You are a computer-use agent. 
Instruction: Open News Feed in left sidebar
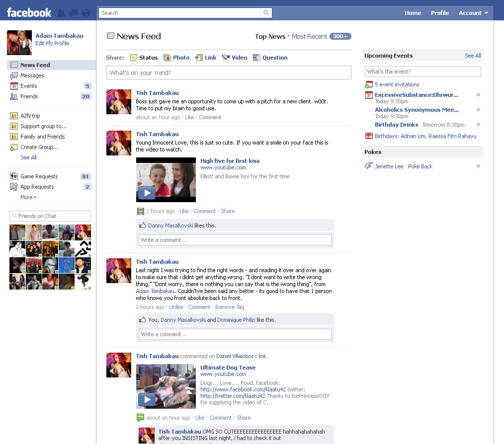coord(51,65)
